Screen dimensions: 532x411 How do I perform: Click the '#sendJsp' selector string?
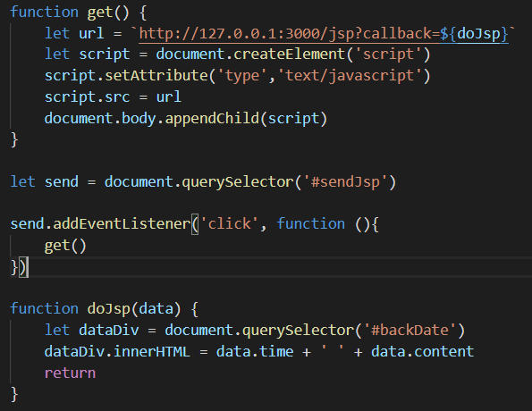pyautogui.click(x=345, y=182)
